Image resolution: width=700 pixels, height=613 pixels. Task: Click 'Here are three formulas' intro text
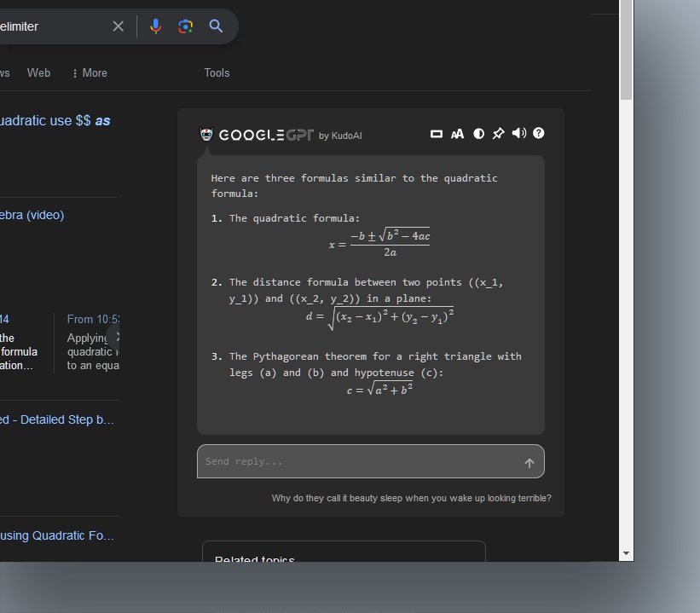[x=354, y=186]
